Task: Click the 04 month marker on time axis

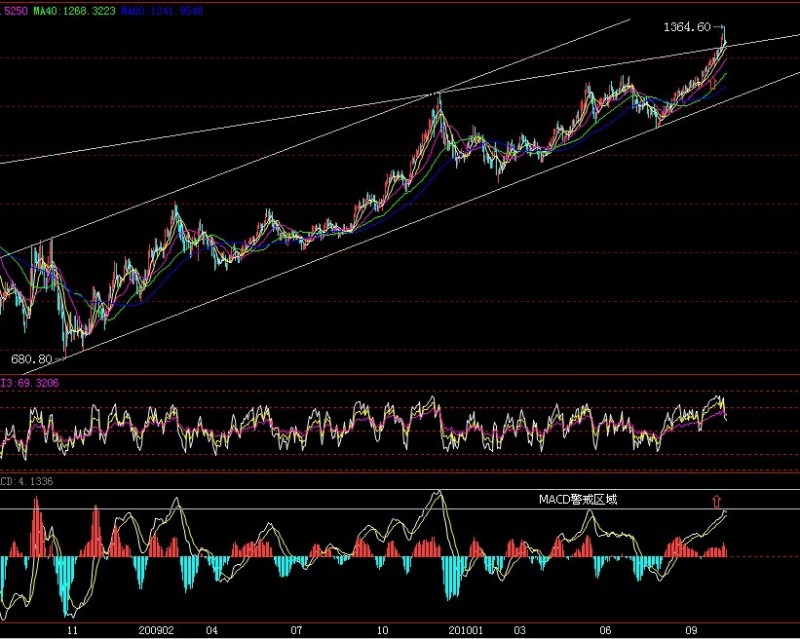Action: (211, 631)
